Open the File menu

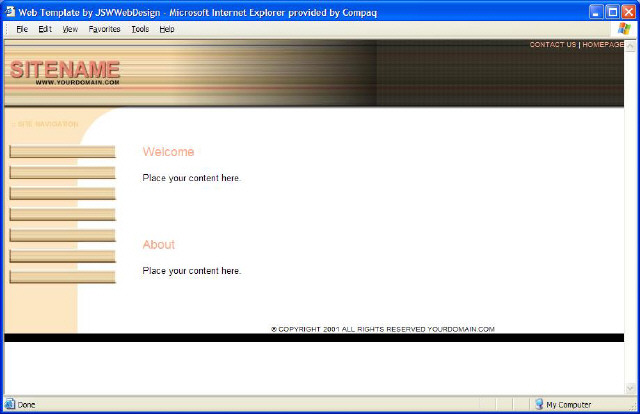click(22, 29)
